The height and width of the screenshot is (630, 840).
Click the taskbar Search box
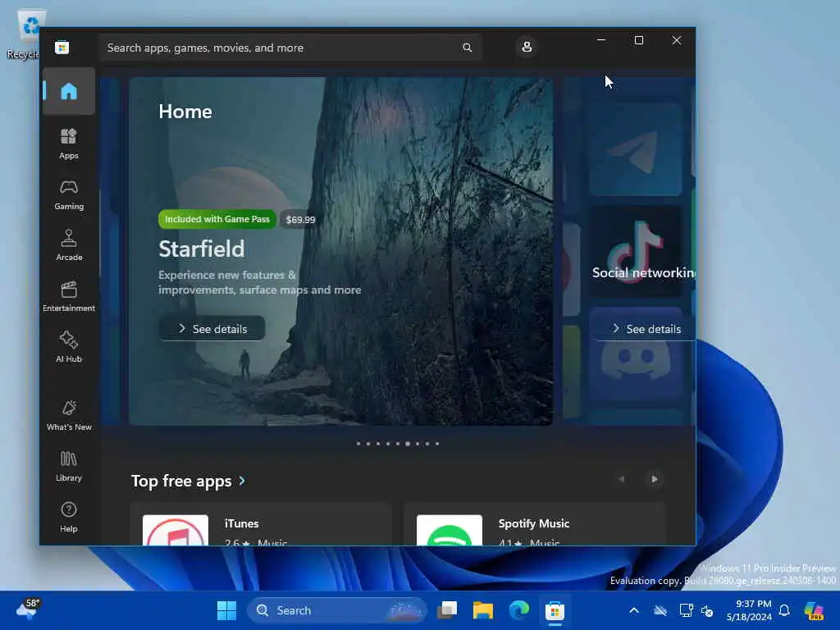337,610
